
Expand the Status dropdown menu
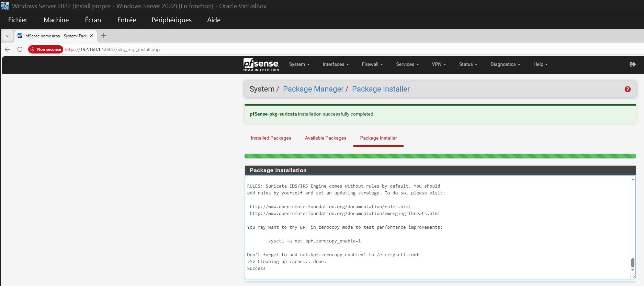pos(468,64)
